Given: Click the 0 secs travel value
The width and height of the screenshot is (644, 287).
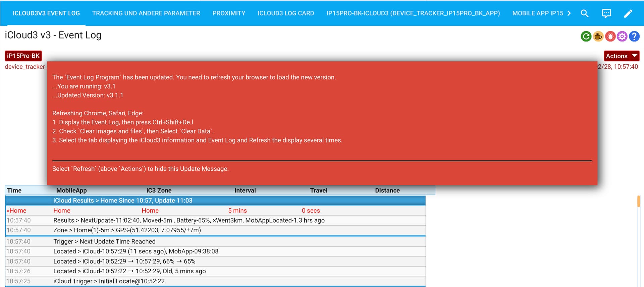Looking at the screenshot, I should tap(311, 211).
